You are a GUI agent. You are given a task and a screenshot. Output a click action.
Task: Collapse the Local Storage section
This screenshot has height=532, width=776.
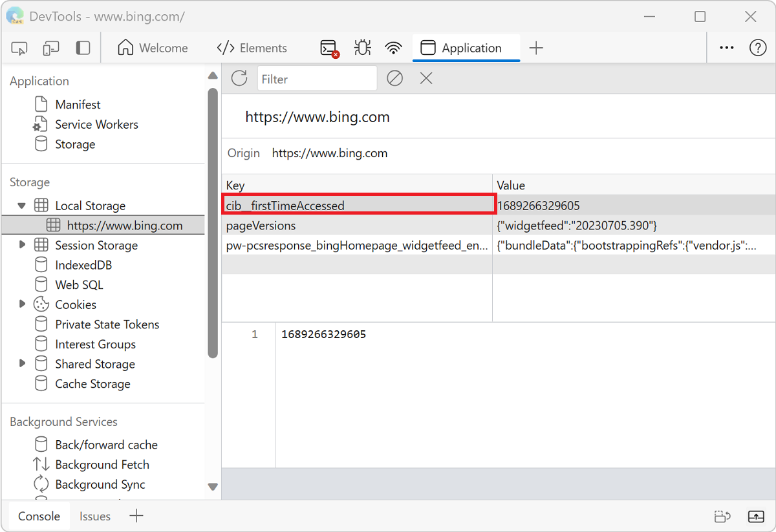[x=22, y=205]
